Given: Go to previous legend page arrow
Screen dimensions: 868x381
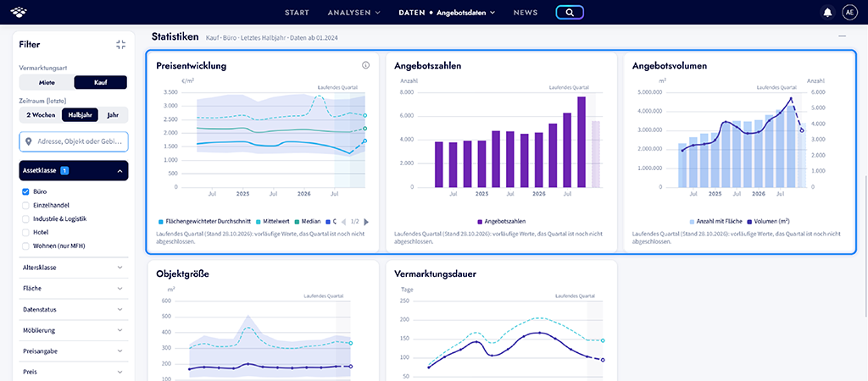Looking at the screenshot, I should coord(343,222).
